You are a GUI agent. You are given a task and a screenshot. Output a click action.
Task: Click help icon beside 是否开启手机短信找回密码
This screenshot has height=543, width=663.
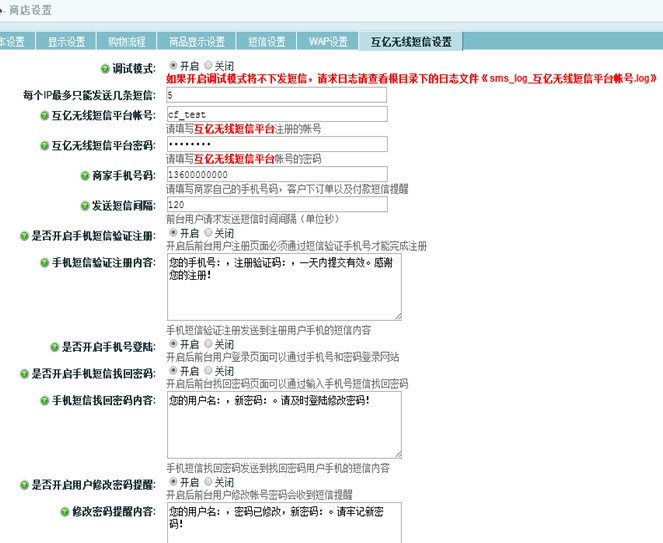[x=25, y=374]
